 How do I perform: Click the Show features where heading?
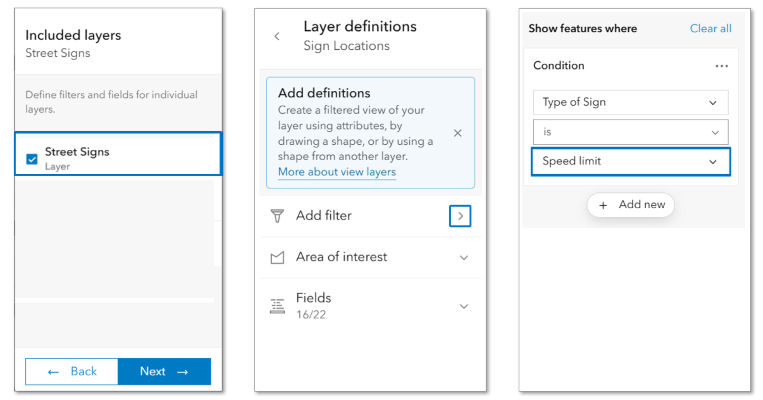[582, 29]
